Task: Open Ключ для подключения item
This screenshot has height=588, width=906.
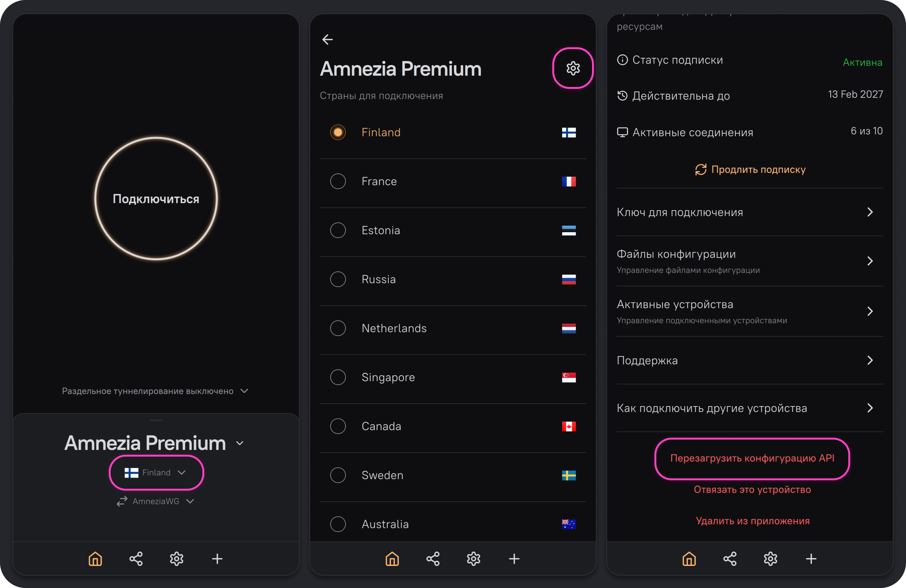Action: point(750,212)
